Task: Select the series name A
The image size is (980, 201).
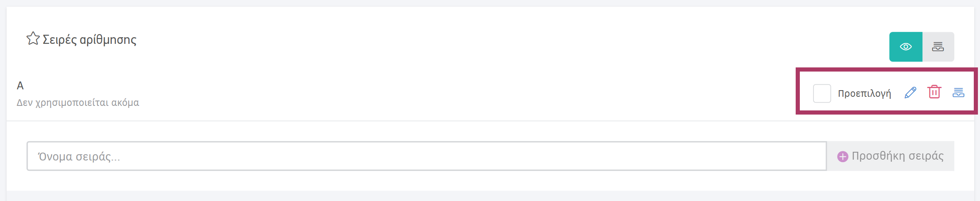Action: (x=20, y=86)
